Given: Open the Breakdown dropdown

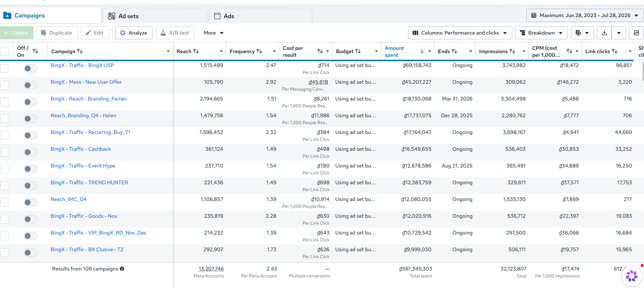Looking at the screenshot, I should (541, 33).
